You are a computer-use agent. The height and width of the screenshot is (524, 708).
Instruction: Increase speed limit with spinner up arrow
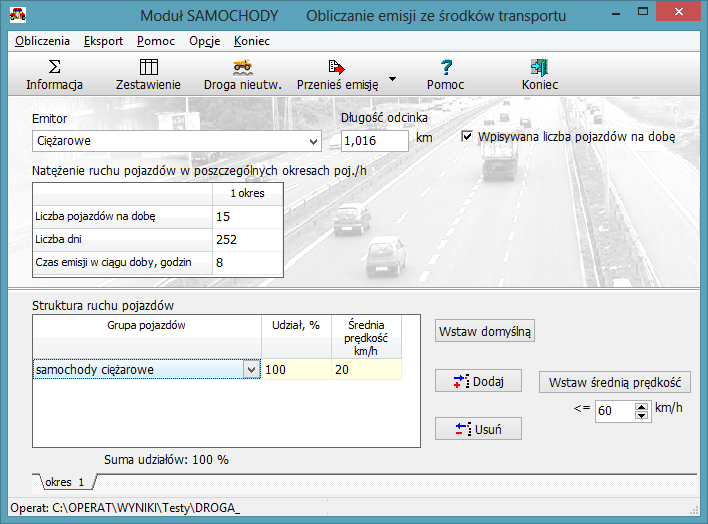pyautogui.click(x=641, y=407)
